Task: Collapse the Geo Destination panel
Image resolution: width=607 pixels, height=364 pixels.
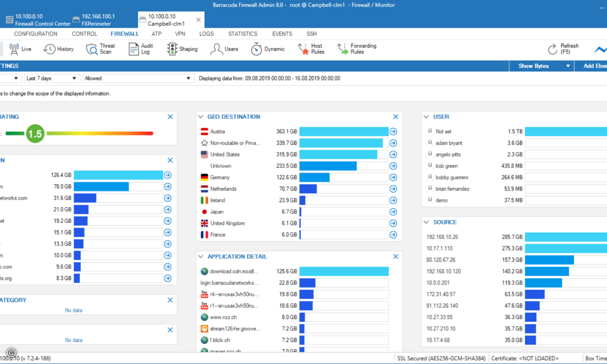Action: 201,117
